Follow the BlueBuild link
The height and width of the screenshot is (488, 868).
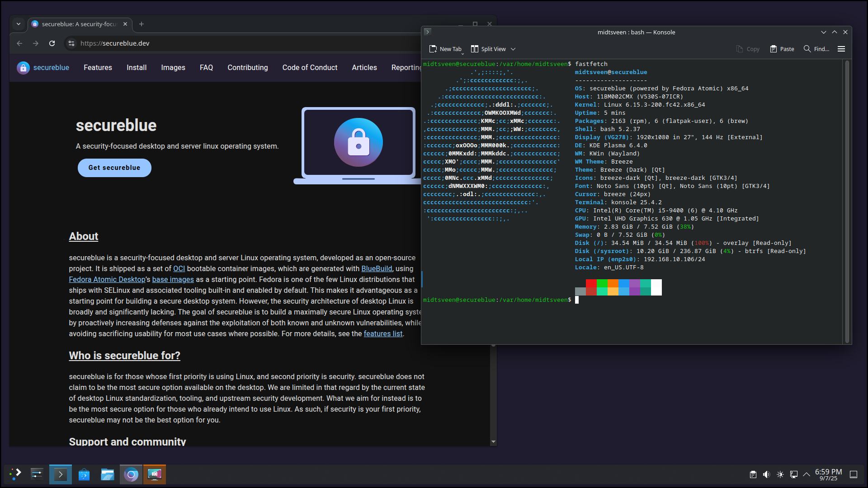point(377,268)
